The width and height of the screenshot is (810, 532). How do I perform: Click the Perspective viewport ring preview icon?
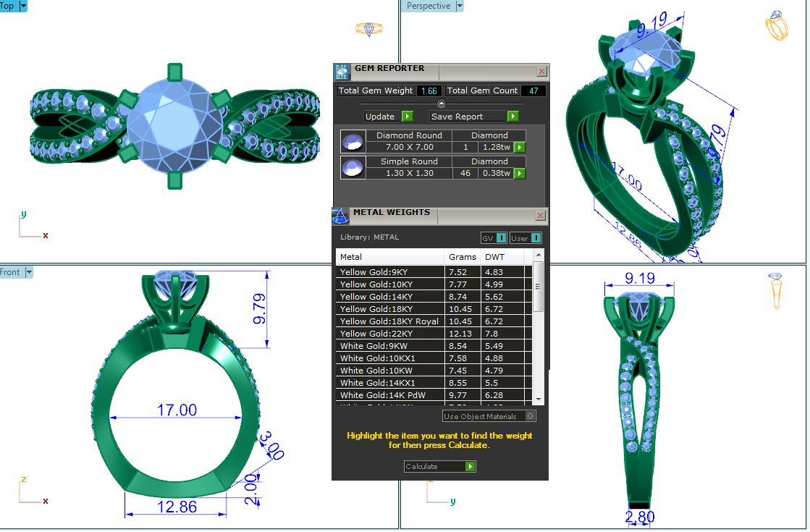pos(776,26)
